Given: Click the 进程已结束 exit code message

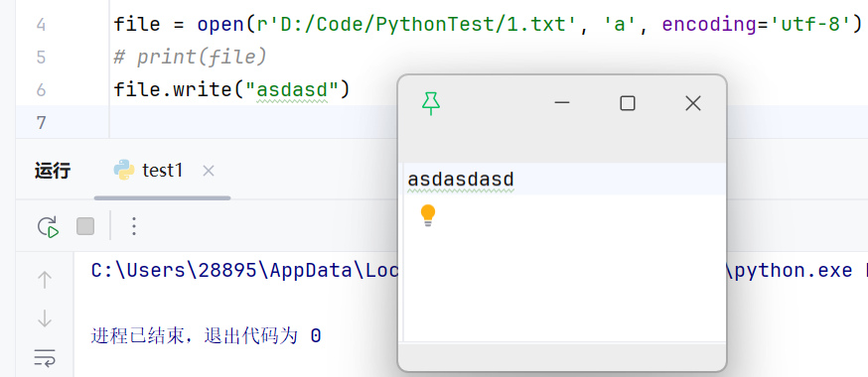Looking at the screenshot, I should coord(206,335).
